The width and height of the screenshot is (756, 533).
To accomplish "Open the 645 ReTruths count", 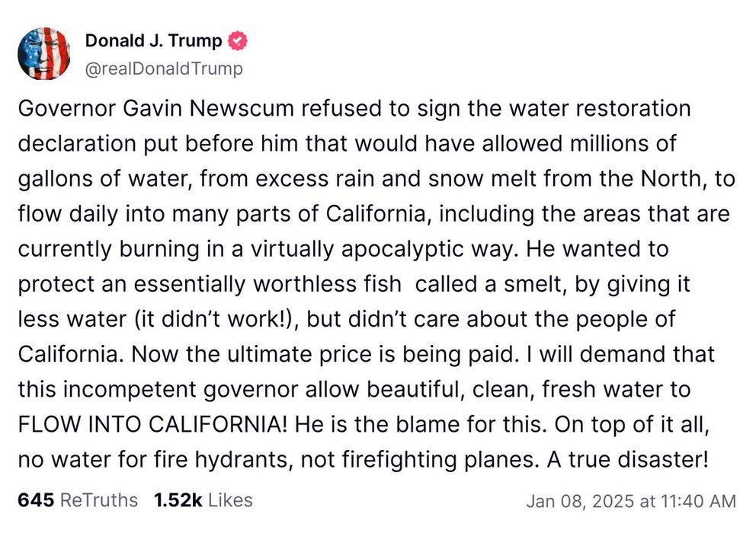I will [x=35, y=500].
